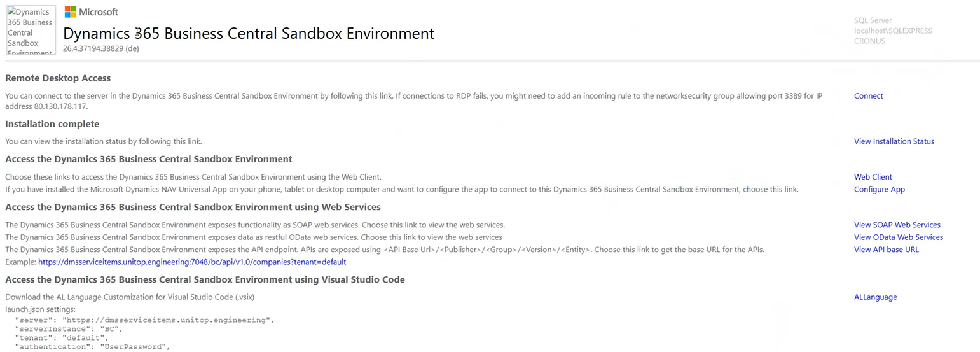Download the ALLanguage vsix link
This screenshot has width=980, height=352.
875,297
